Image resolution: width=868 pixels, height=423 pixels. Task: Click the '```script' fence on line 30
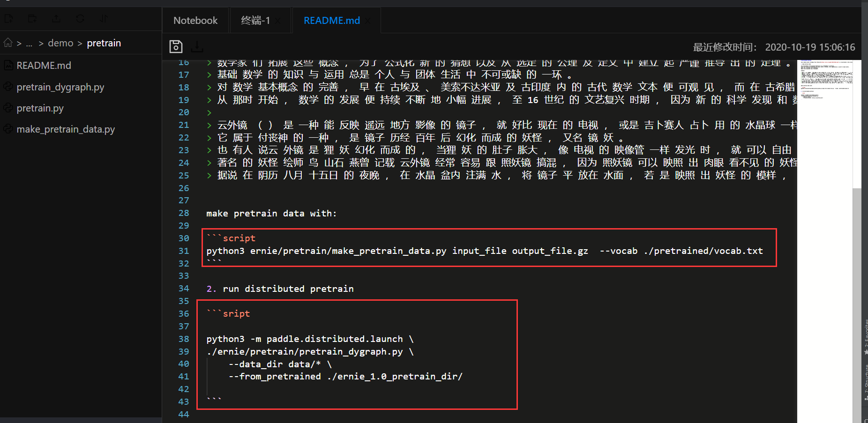click(231, 238)
